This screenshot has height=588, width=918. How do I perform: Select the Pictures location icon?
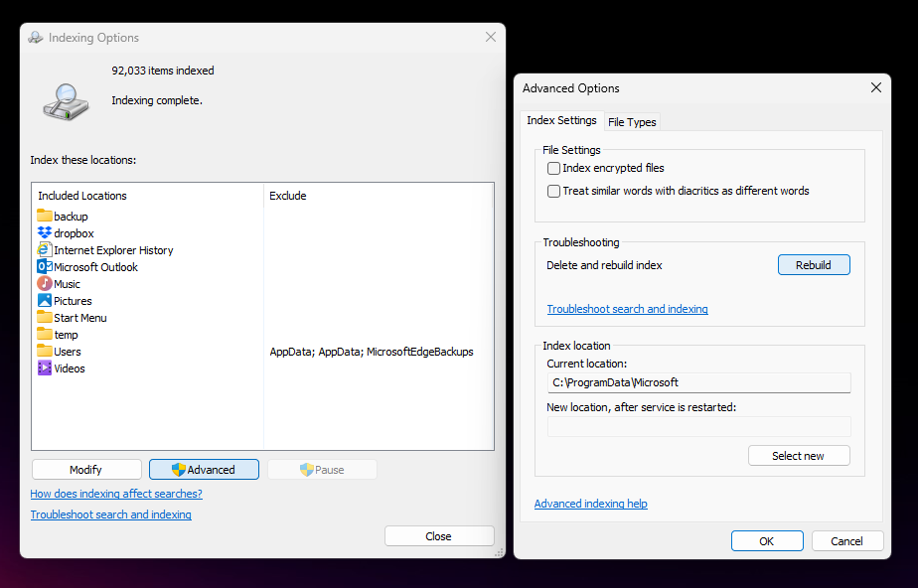click(x=45, y=301)
